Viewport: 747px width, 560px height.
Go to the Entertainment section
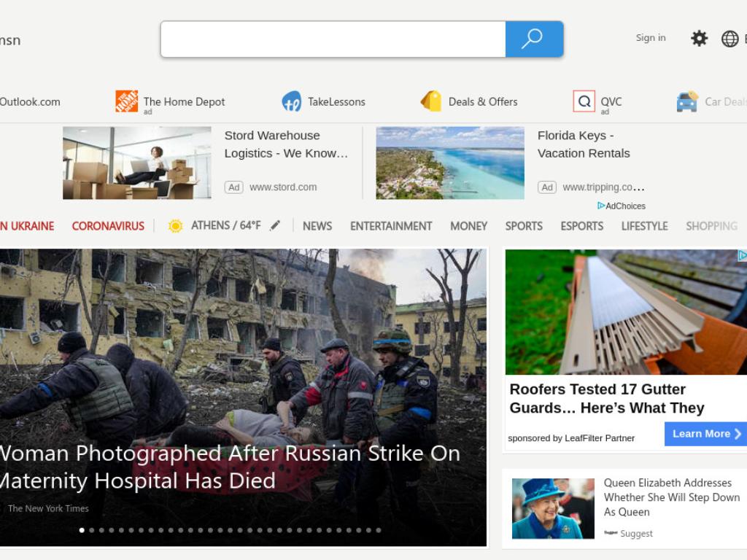(x=391, y=226)
